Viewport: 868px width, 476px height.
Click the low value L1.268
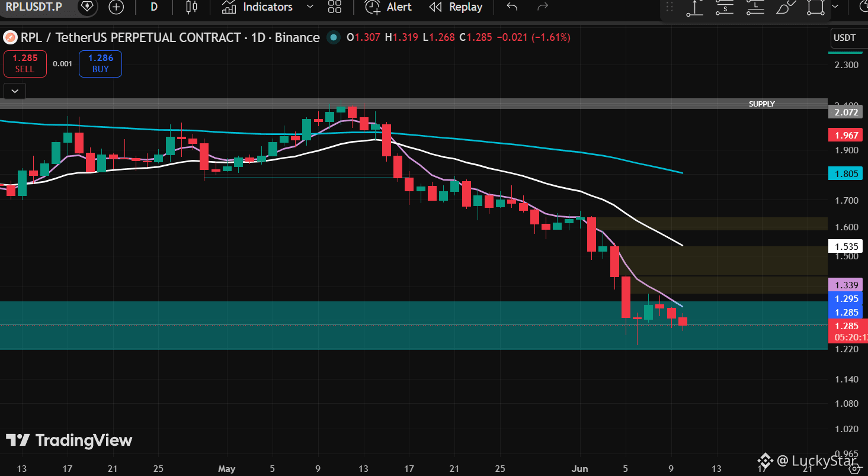coord(438,38)
